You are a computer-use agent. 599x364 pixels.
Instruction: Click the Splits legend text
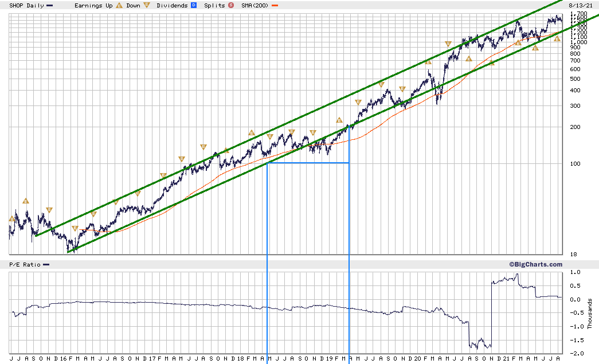point(214,5)
